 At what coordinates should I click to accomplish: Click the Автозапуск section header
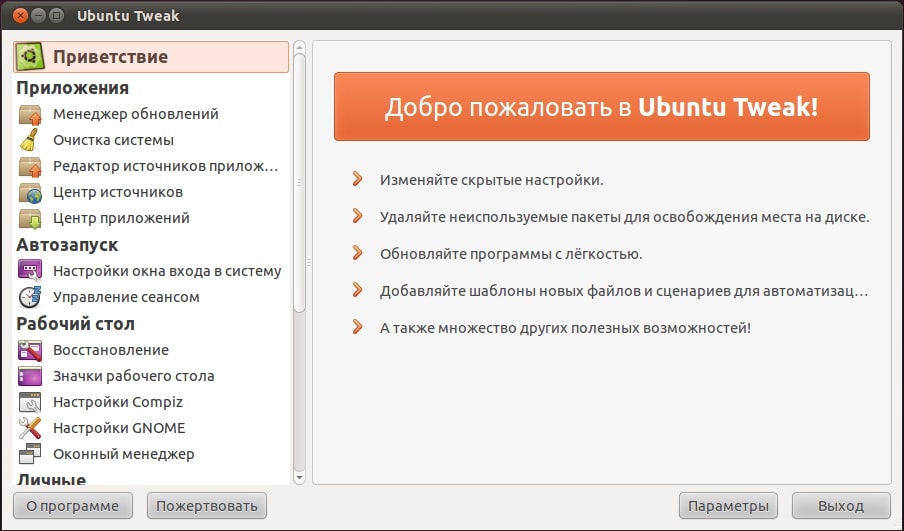coord(67,244)
